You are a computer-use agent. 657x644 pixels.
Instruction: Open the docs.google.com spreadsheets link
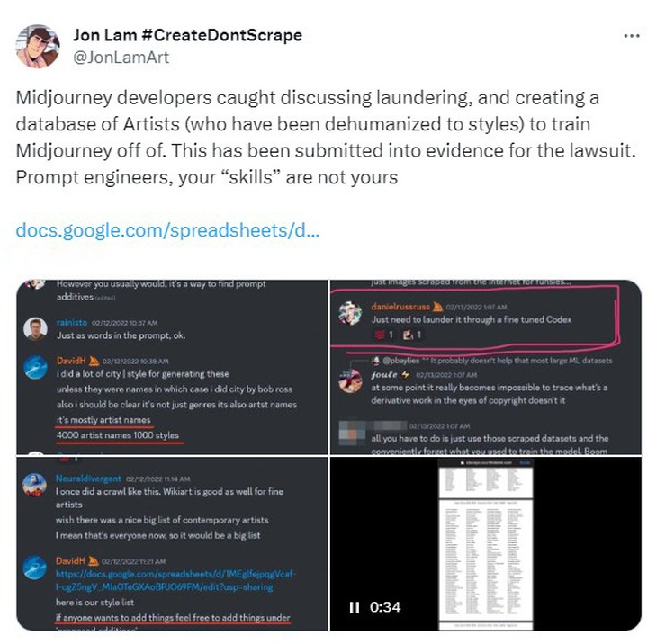click(167, 230)
